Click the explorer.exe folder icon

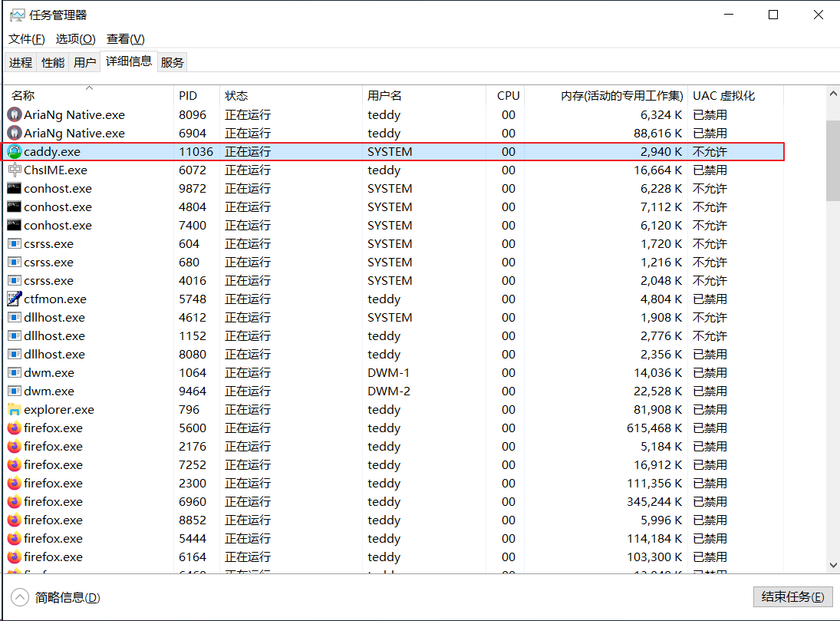[15, 410]
